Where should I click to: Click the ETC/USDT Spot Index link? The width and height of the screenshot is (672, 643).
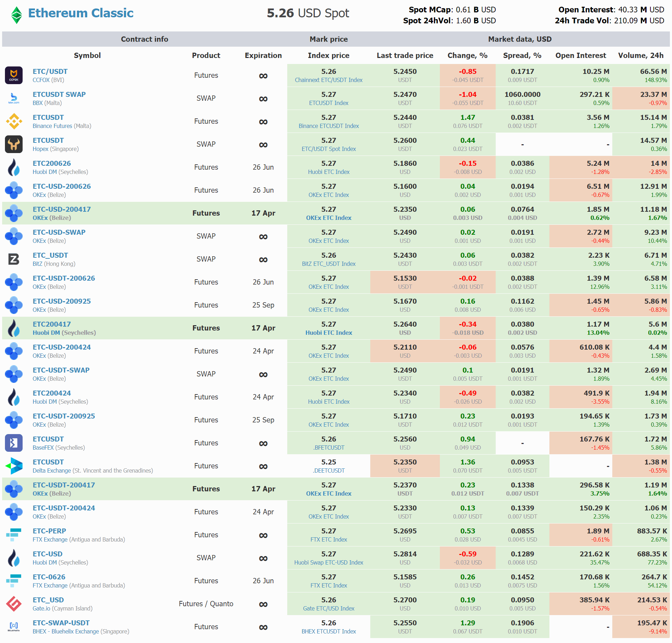(x=329, y=149)
